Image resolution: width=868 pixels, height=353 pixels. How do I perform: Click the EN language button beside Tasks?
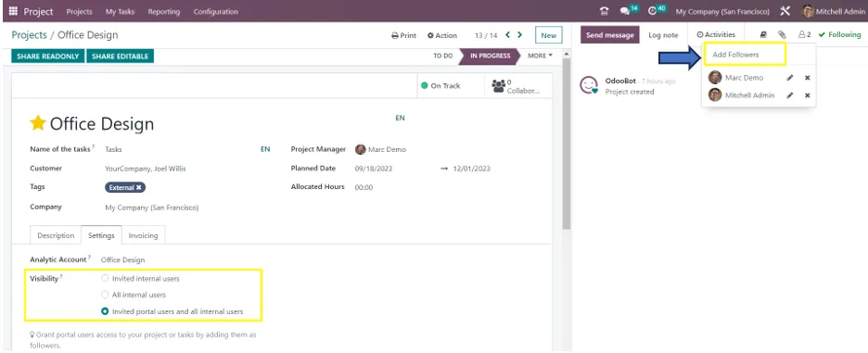[265, 149]
